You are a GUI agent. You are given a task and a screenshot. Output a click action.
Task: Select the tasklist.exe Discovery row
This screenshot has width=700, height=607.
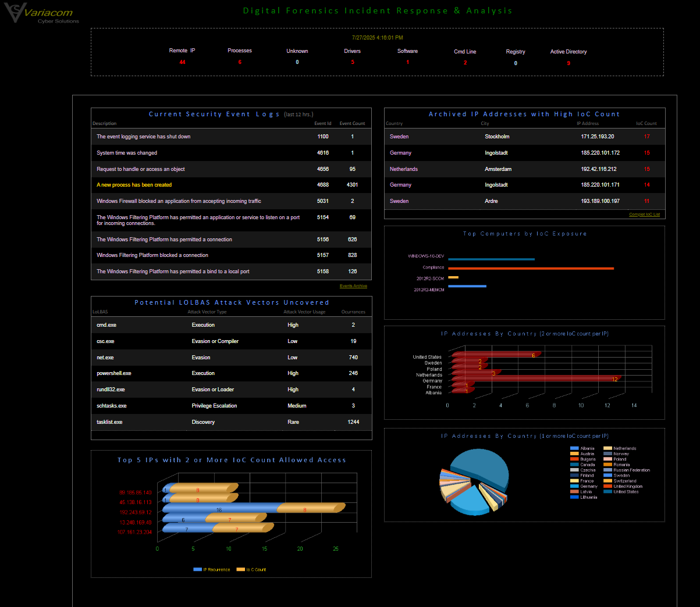coord(231,422)
